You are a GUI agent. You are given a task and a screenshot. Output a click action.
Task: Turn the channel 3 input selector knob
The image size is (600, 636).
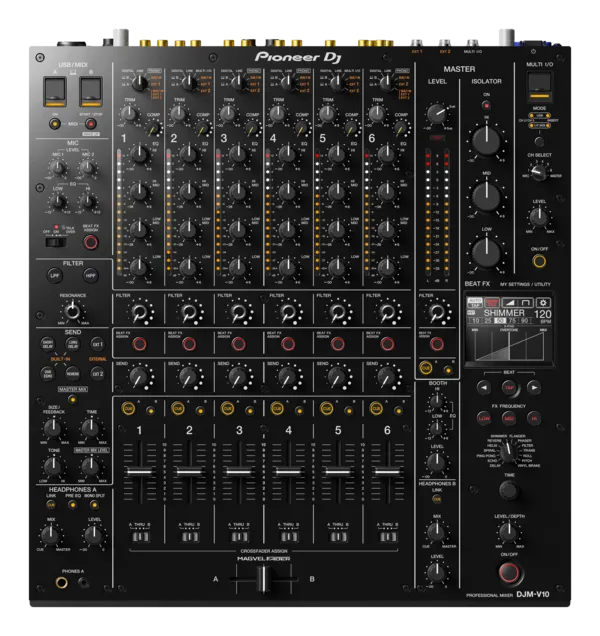(239, 83)
